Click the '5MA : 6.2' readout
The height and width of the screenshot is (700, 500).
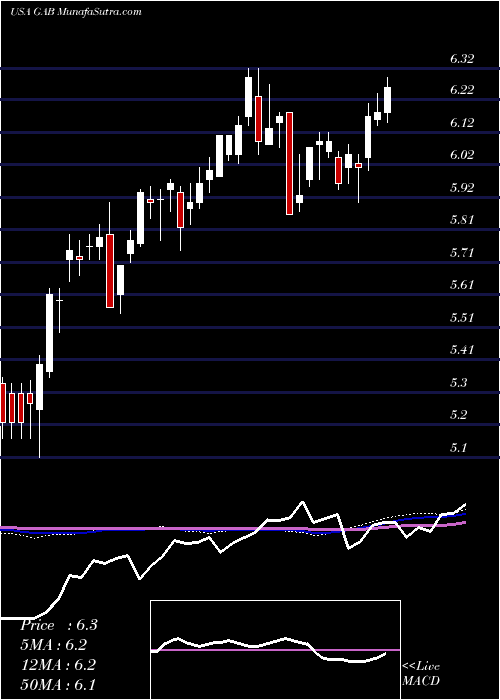(53, 645)
